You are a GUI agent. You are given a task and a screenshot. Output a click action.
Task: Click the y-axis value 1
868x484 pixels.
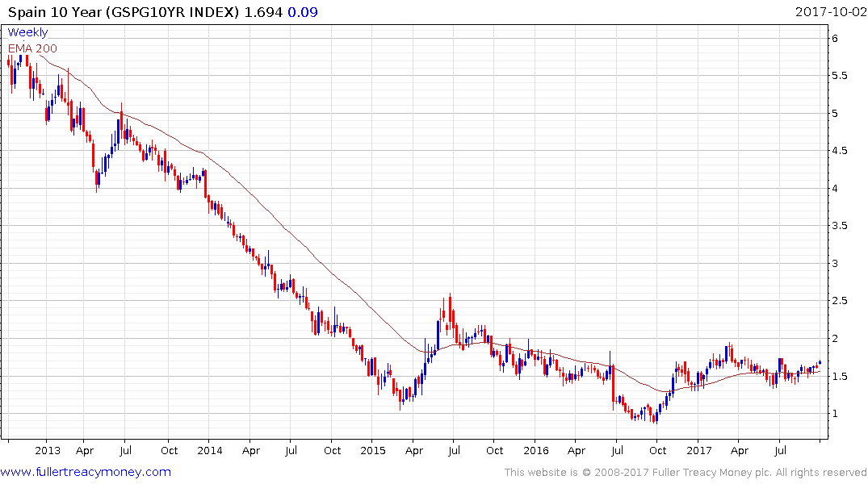835,413
